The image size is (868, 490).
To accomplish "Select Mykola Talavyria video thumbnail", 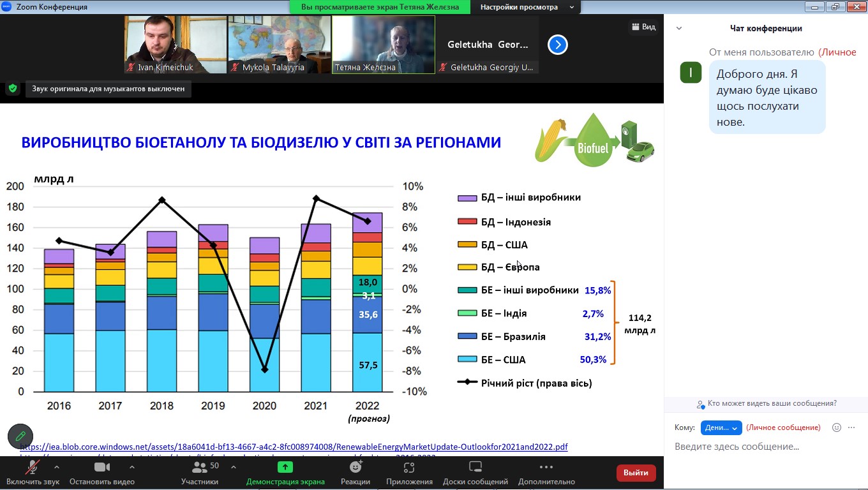I will [280, 45].
